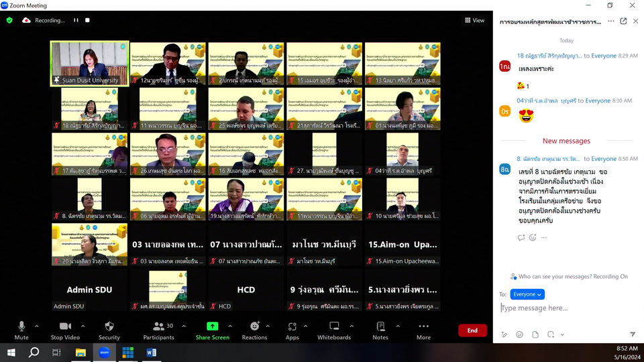This screenshot has height=362, width=644.
Task: Switch to Zoom app on taskbar
Action: tap(105, 353)
